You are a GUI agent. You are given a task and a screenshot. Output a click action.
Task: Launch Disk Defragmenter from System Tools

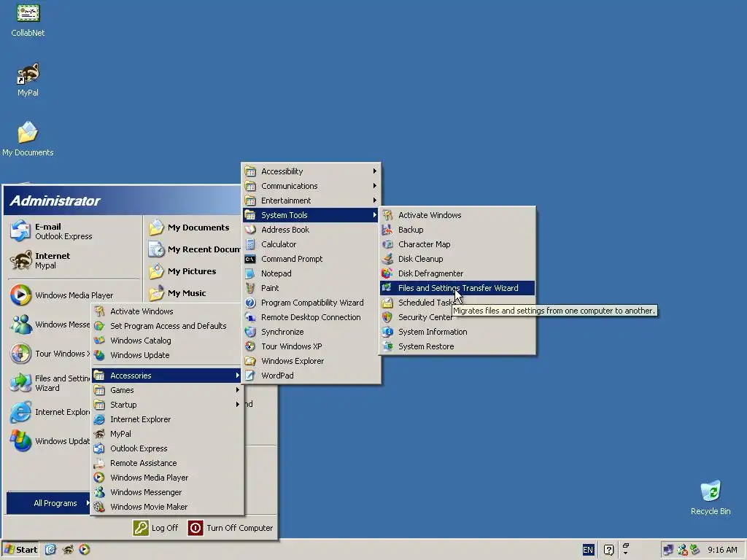(457, 273)
